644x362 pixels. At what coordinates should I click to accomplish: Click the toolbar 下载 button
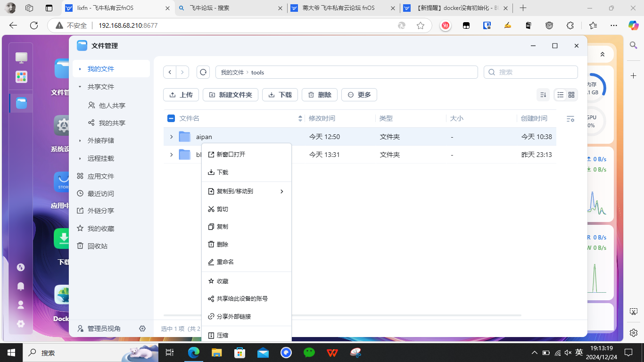tap(280, 95)
